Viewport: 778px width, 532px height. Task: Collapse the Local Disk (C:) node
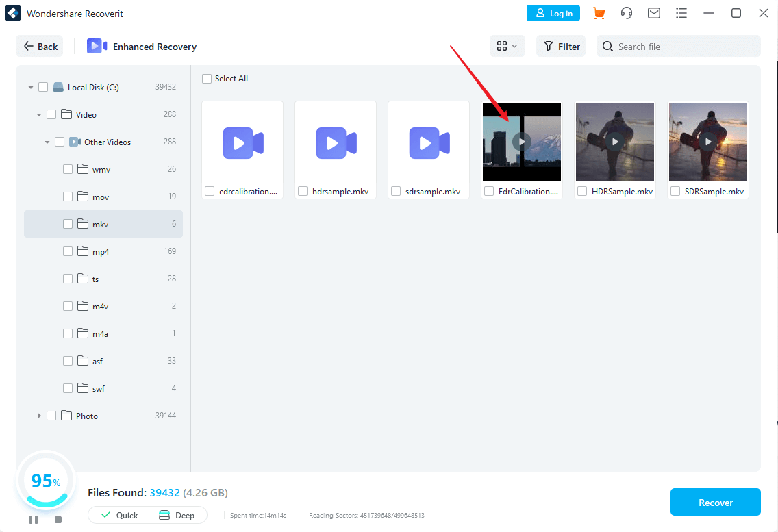(x=31, y=88)
